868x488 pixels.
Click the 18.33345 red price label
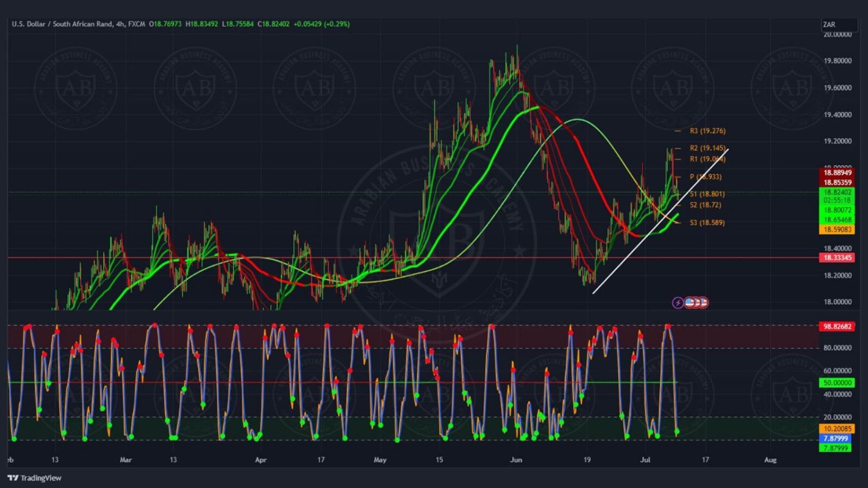tap(837, 258)
